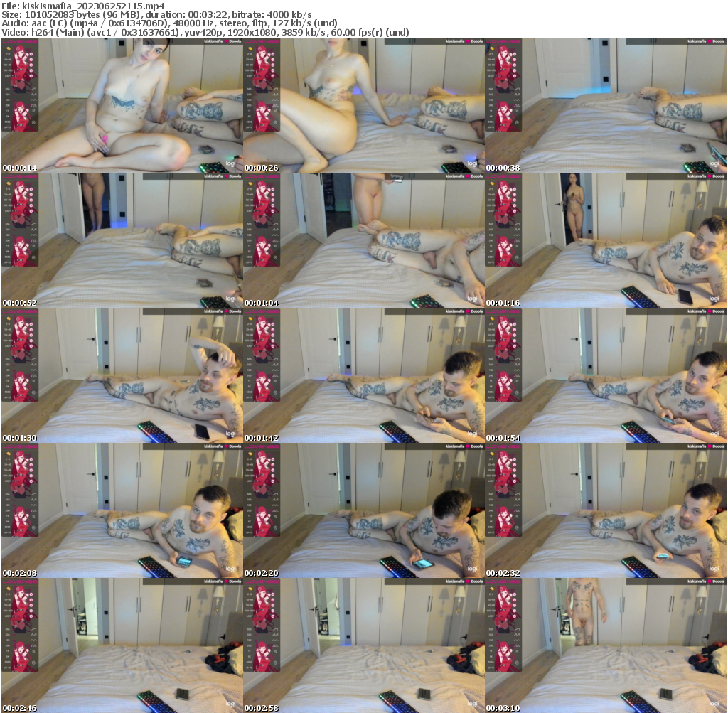Select the frame stamped 00:02:20
The height and width of the screenshot is (713, 728).
pos(363,510)
